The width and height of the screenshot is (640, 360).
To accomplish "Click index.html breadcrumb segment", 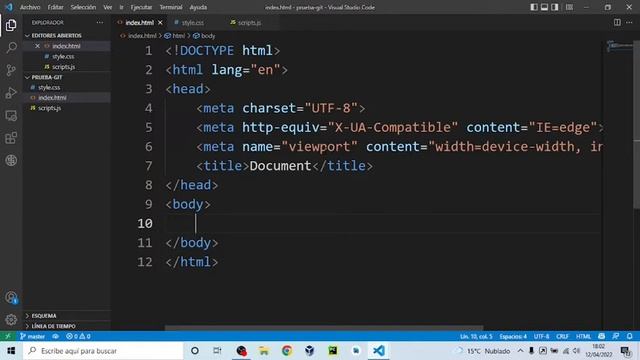I will (x=142, y=36).
